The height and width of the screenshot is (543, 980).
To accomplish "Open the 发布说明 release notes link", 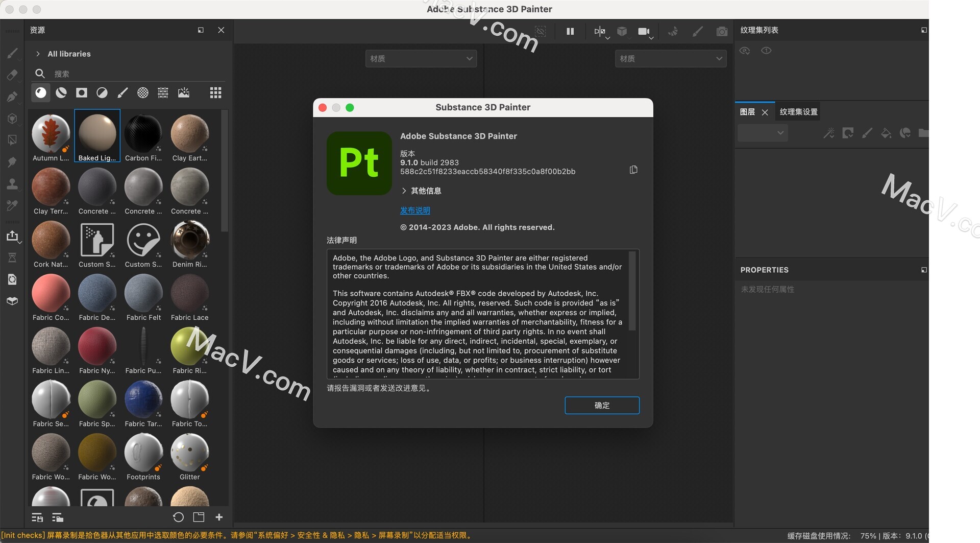I will (415, 210).
